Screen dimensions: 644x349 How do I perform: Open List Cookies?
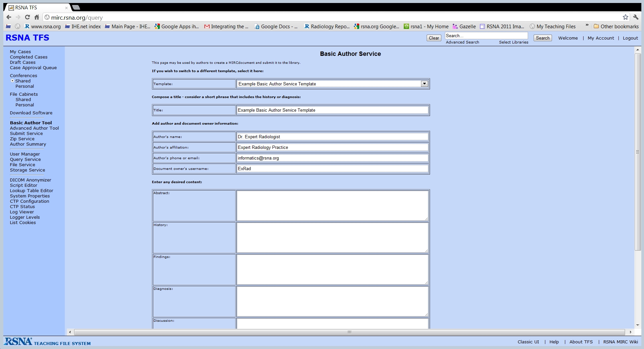click(x=23, y=223)
